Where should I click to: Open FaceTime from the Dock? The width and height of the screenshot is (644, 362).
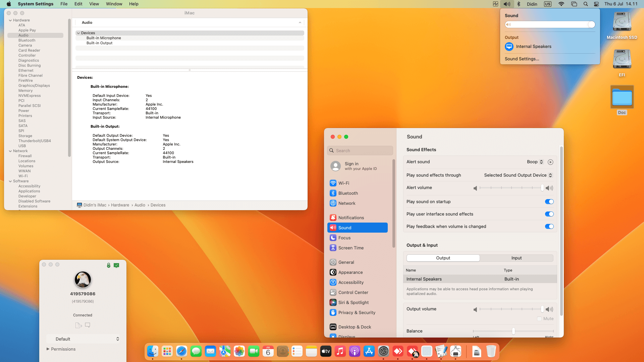pos(254,351)
